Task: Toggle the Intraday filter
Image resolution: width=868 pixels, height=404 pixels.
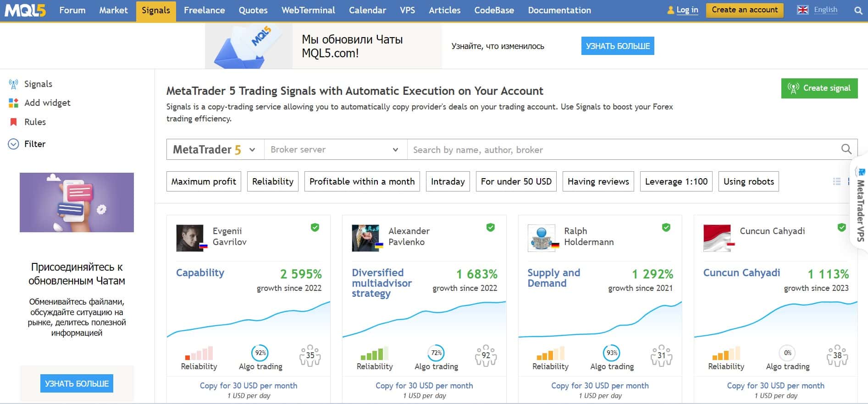Action: (448, 181)
